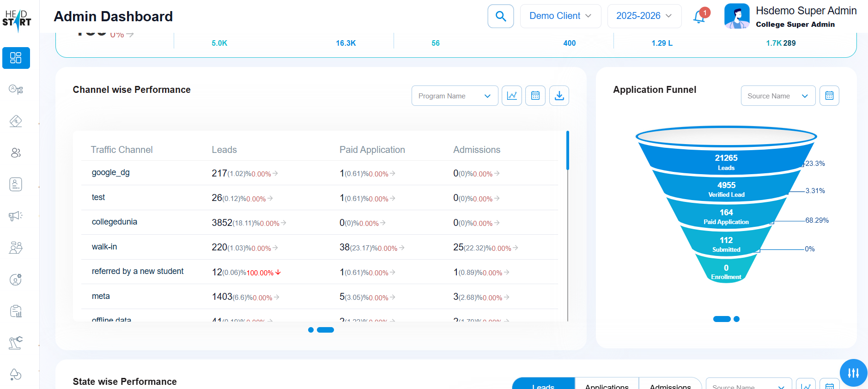Open chart view for Channel wise Performance
Screen dimensions: 868x389
[512, 96]
